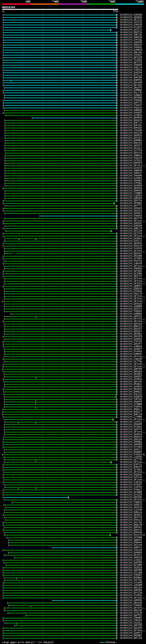This screenshot has width=146, height=644.
Task: Select hit label UniRef100_P30741
Action: tap(131, 342)
